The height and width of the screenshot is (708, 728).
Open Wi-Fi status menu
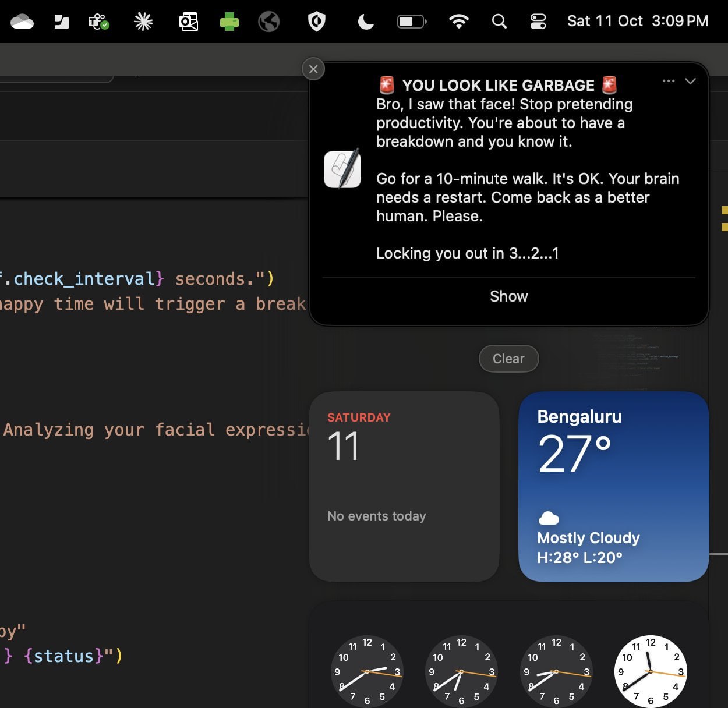tap(459, 22)
